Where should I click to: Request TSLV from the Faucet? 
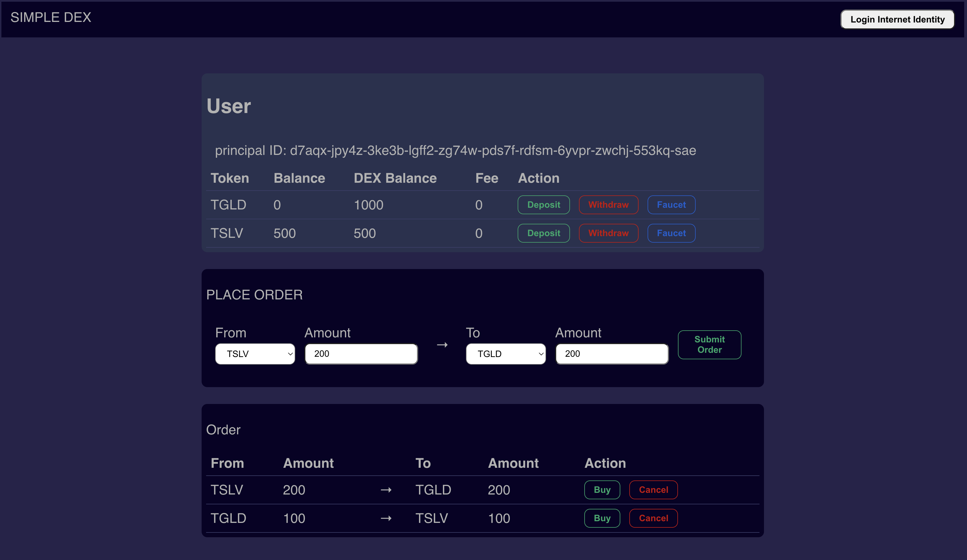coord(671,233)
